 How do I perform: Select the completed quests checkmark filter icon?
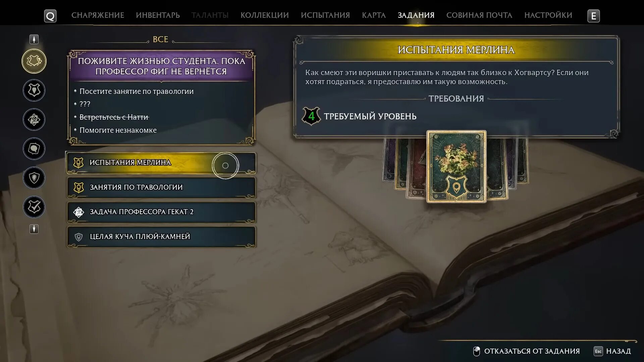click(x=34, y=207)
